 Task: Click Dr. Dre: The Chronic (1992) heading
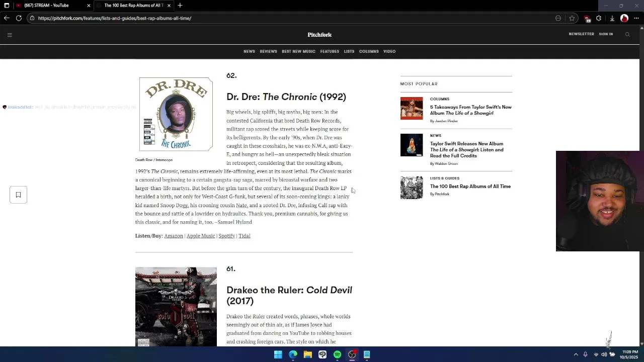286,97
